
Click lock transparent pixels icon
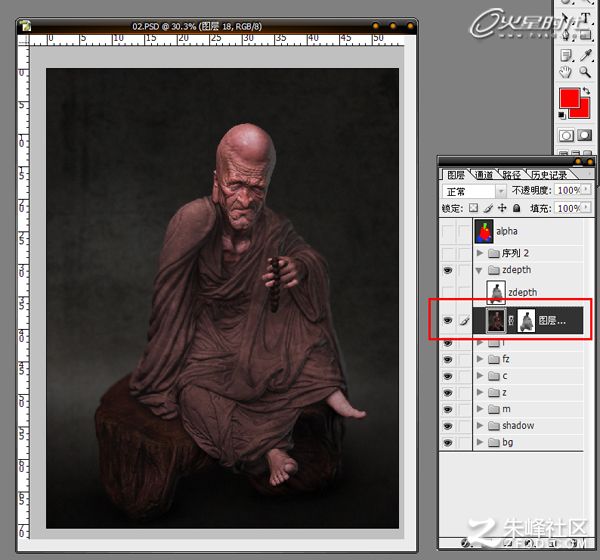(473, 208)
